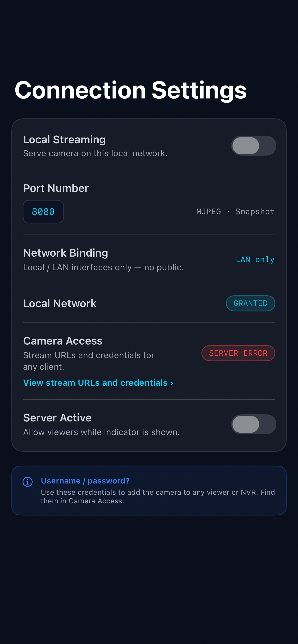Click the MJPEG · Snapshot format label
Image resolution: width=298 pixels, height=644 pixels.
(235, 212)
